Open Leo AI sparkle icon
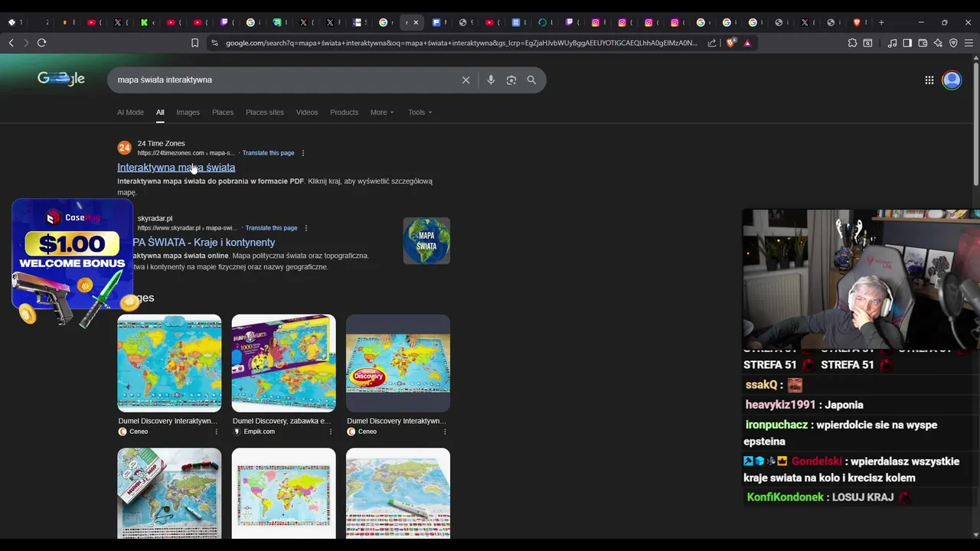This screenshot has height=551, width=980. tap(938, 43)
